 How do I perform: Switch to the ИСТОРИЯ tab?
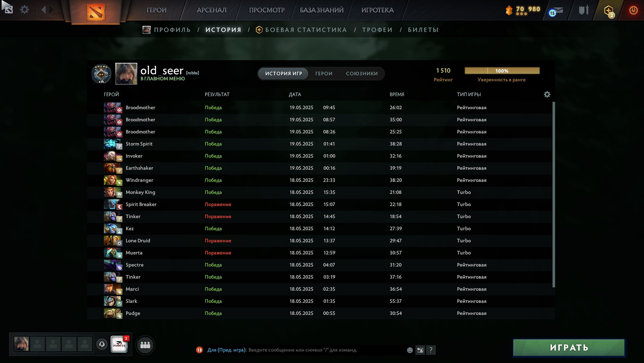[224, 30]
